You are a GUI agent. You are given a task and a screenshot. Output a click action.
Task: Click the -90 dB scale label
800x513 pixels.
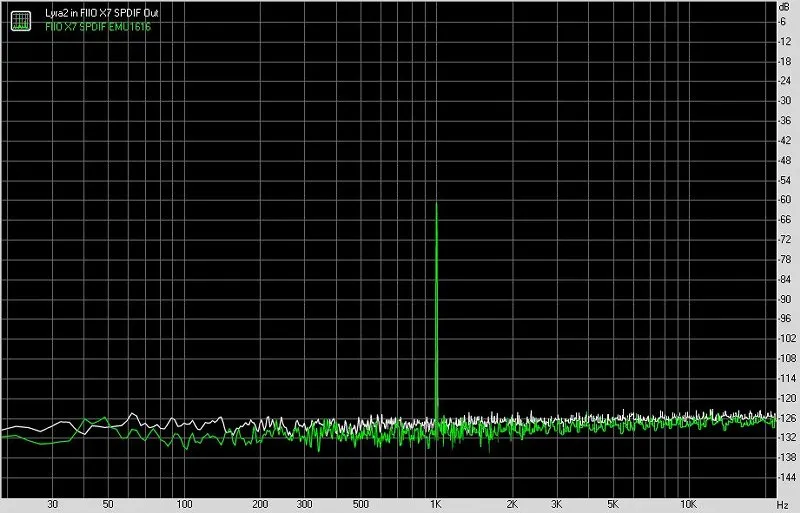click(x=785, y=299)
